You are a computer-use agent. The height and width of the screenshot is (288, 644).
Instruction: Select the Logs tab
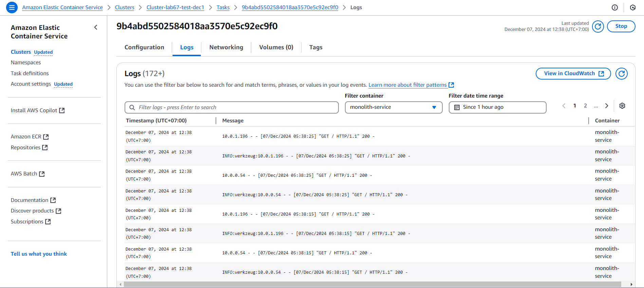(x=187, y=47)
